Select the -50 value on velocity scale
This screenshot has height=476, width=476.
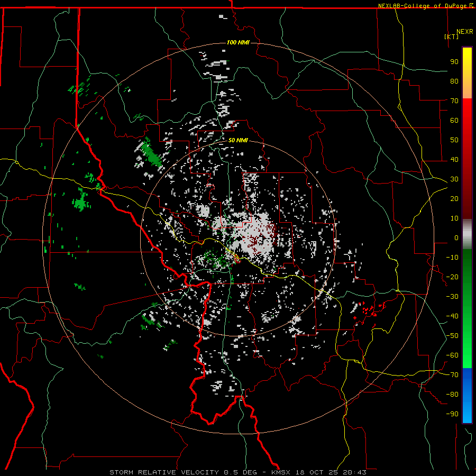click(452, 336)
